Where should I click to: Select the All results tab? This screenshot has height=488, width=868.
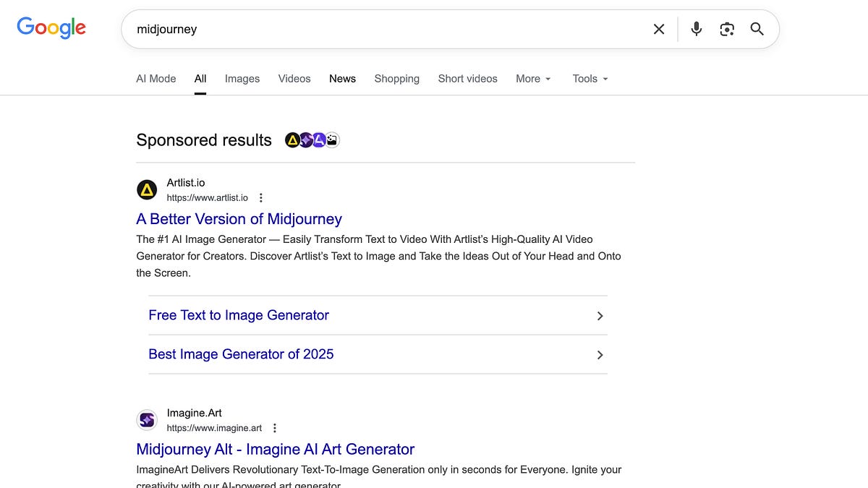click(x=200, y=79)
